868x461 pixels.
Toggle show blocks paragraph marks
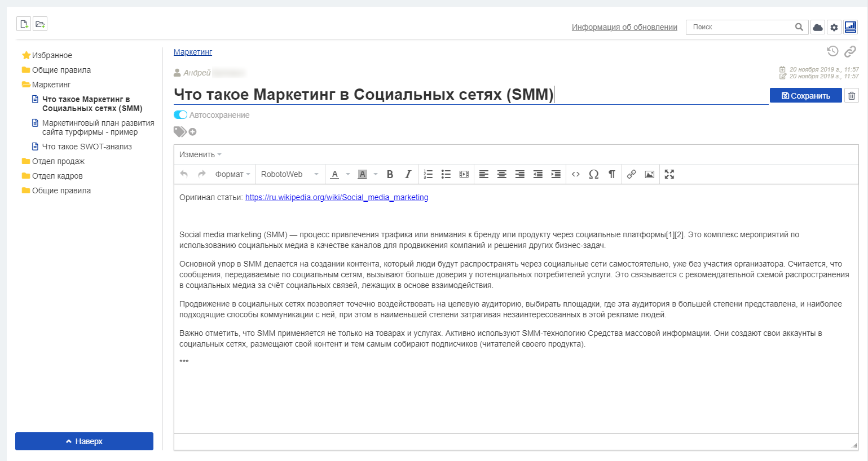[612, 174]
